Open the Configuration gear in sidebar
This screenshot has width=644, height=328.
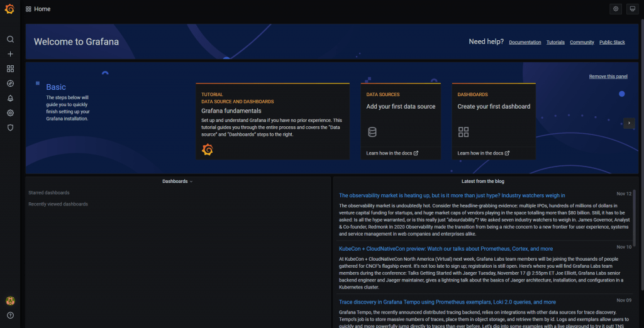pos(10,113)
